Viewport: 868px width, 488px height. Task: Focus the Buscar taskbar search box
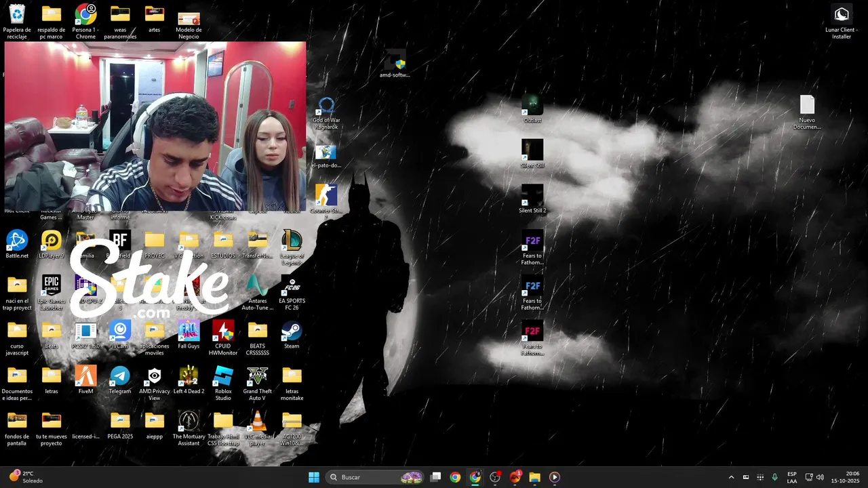point(375,477)
